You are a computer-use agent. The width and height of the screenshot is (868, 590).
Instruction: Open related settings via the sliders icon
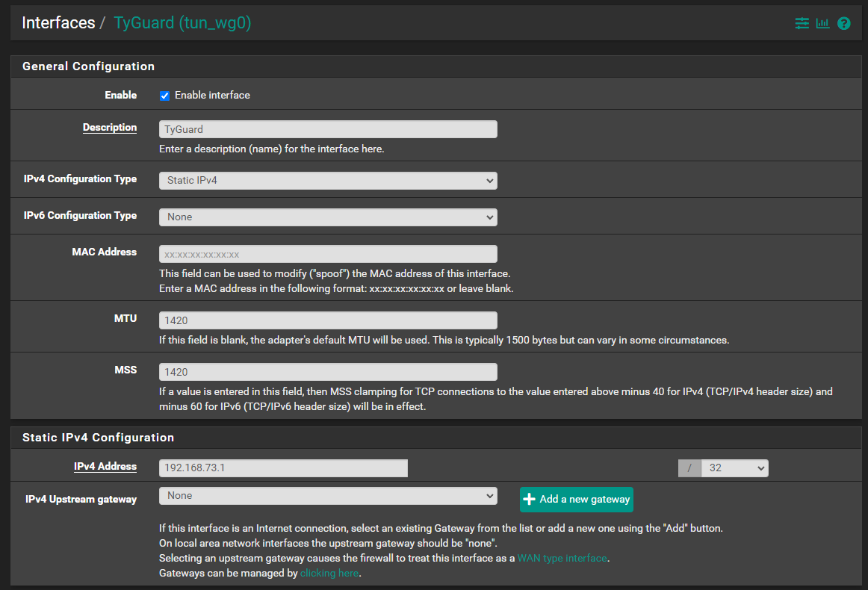[x=802, y=23]
